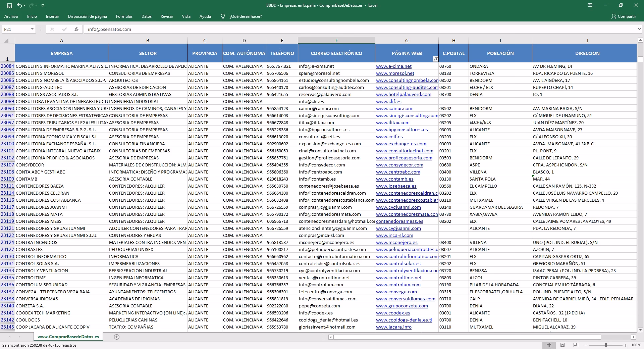Screen dimensions: 644x349
Task: Click the www.moresol.net hyperlink
Action: tap(395, 73)
